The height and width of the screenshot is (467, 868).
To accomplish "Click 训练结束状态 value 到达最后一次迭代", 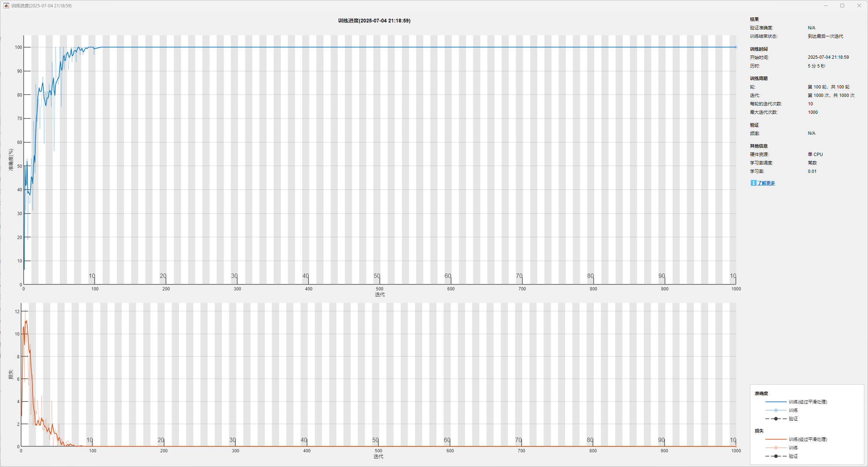I will (x=825, y=36).
